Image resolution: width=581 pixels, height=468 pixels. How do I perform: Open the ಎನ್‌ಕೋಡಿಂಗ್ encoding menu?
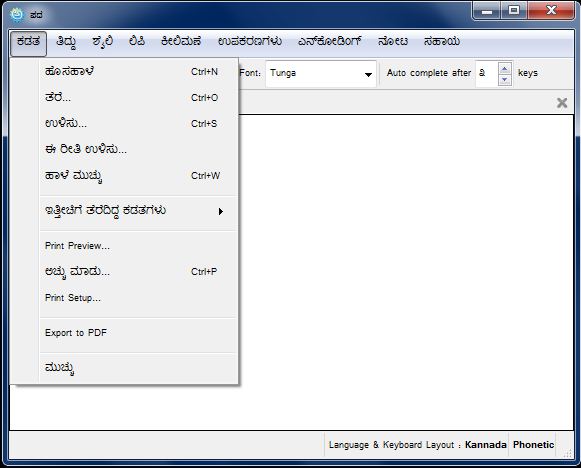(x=329, y=41)
